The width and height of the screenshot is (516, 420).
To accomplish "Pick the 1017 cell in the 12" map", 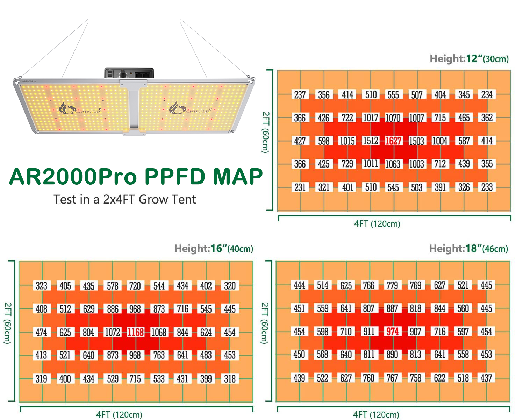I will (x=371, y=118).
